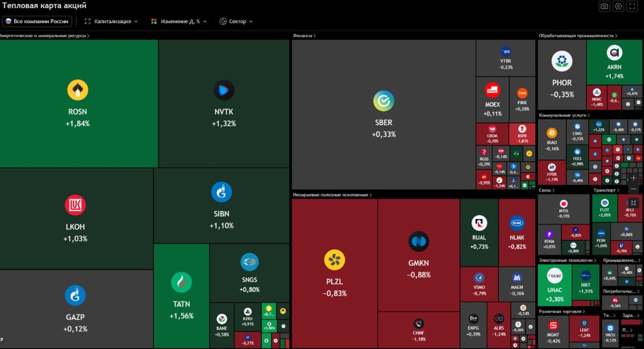This screenshot has height=349, width=644.
Task: Enter fullscreen mode via the corner icon
Action: [632, 6]
